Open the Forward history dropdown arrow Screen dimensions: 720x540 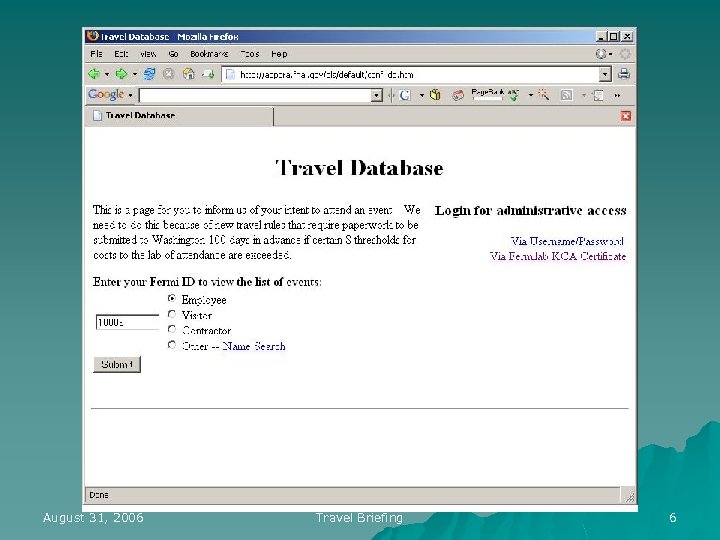(x=135, y=74)
